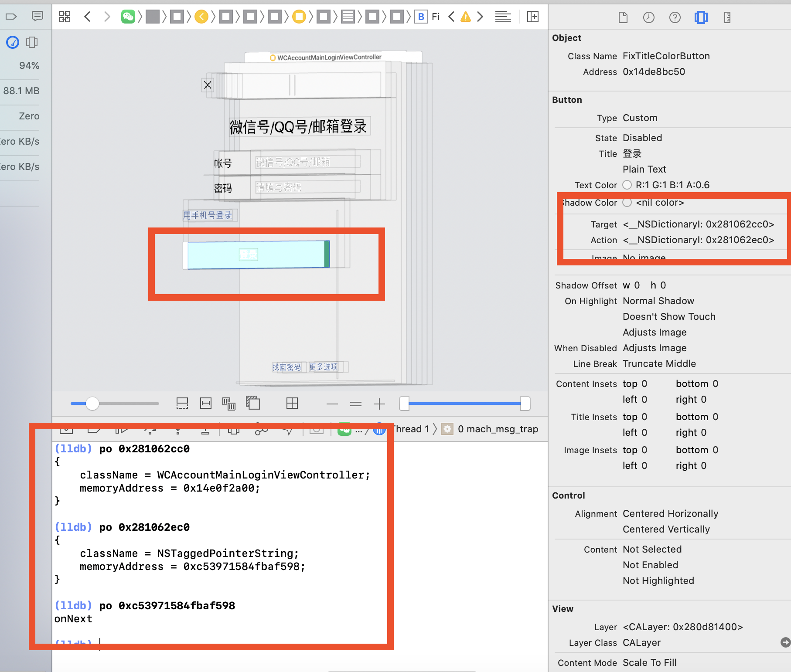Select the view hierarchy icon in the left sidebar
Image resolution: width=791 pixels, height=672 pixels.
[32, 42]
